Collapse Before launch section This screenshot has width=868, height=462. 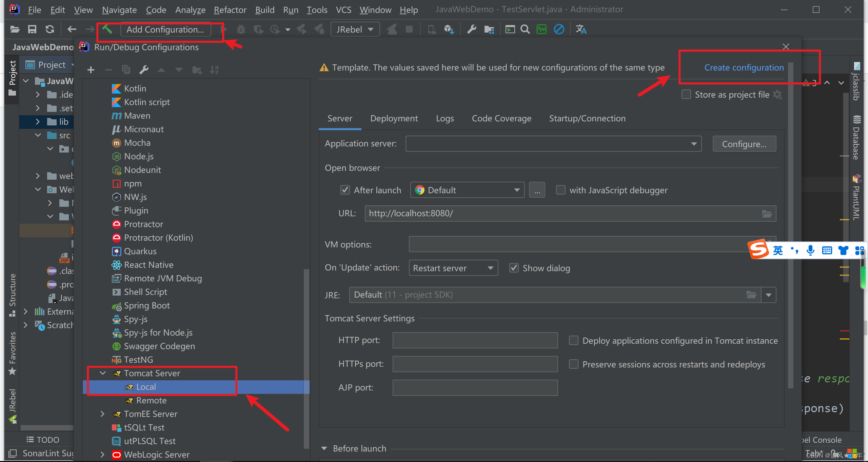pyautogui.click(x=324, y=448)
